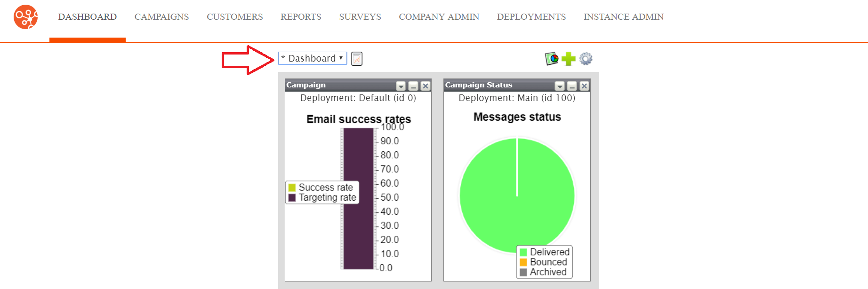Navigate to Company Admin
868x289 pixels.
[x=439, y=17]
